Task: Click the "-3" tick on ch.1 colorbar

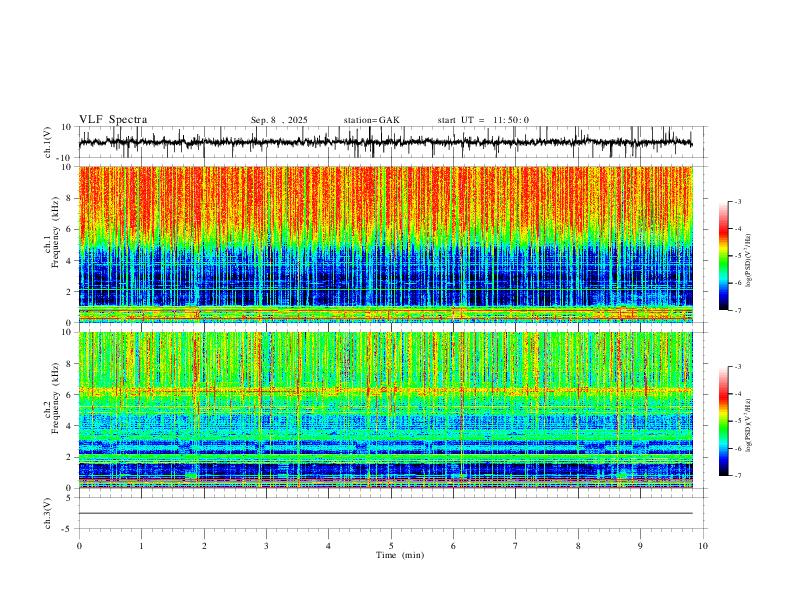Action: 738,201
